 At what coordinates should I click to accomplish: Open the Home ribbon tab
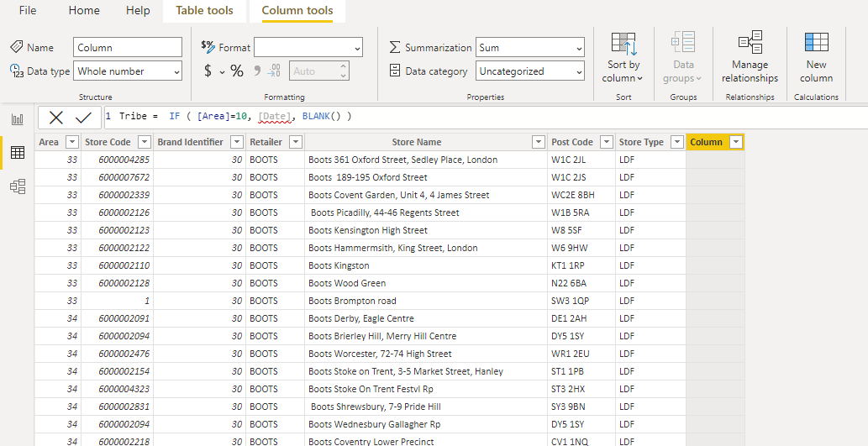coord(84,11)
